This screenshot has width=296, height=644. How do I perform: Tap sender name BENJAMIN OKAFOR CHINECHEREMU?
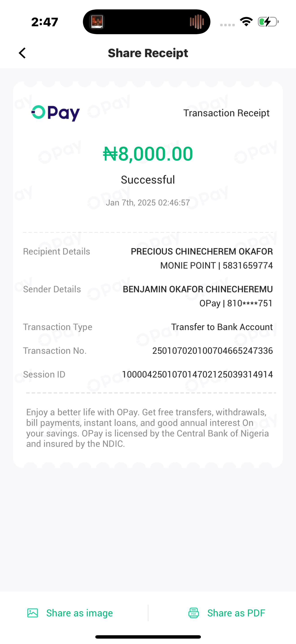point(198,289)
